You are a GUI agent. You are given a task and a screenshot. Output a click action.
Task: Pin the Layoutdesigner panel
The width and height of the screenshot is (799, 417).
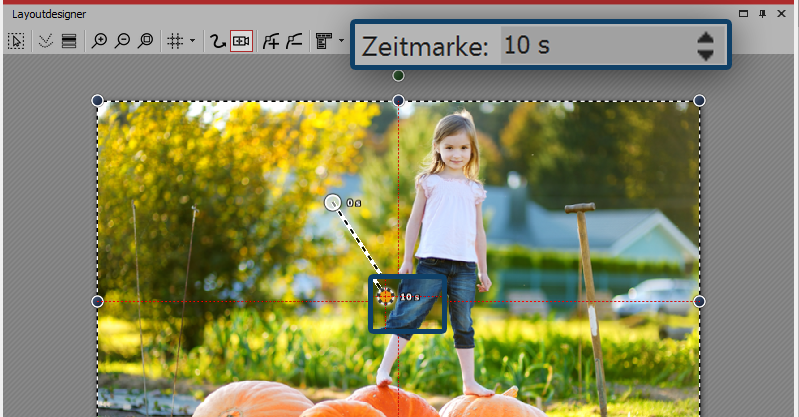[762, 14]
